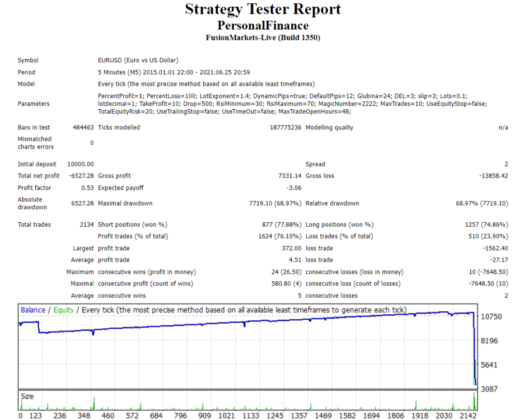
Task: Select Total trades value '2134'
Action: [x=87, y=225]
